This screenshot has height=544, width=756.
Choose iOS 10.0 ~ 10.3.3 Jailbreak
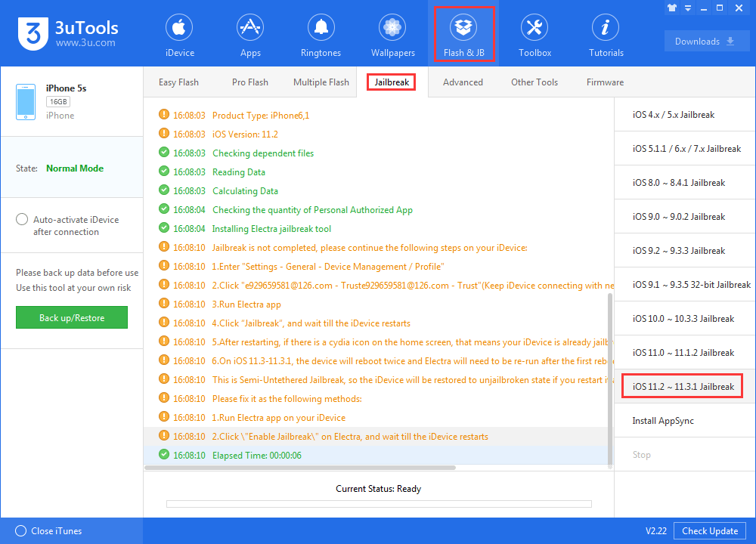pos(685,319)
